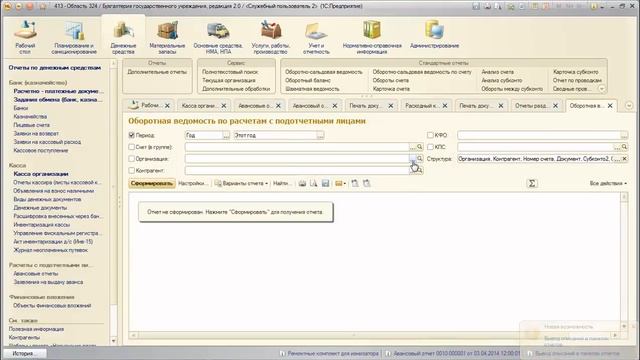Open Шахматная ведомость report link
The height and width of the screenshot is (360, 640).
(x=312, y=89)
